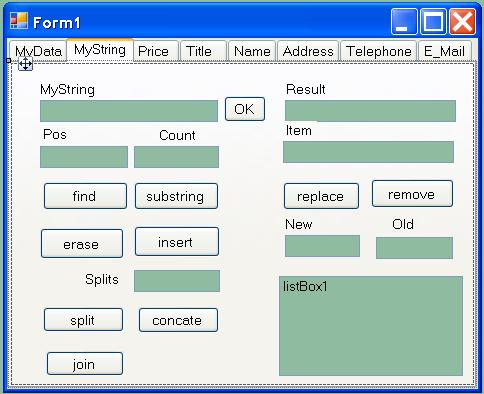Click the Item text box

coord(368,152)
